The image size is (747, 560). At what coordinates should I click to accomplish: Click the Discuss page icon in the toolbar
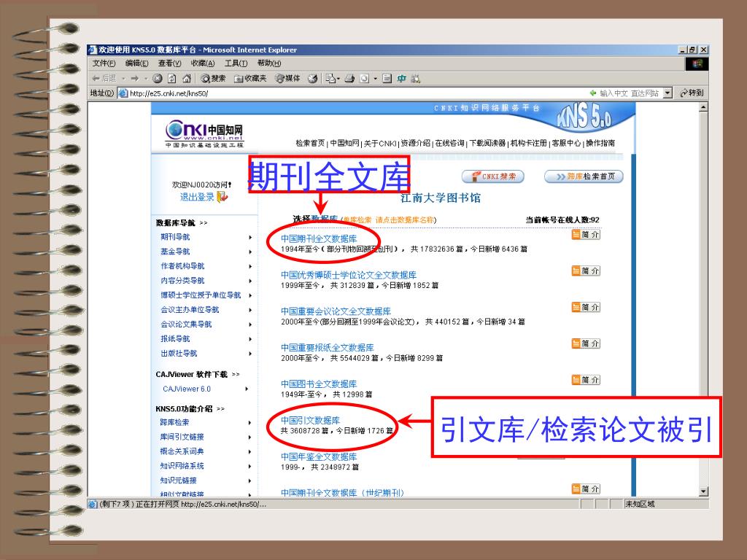point(387,79)
